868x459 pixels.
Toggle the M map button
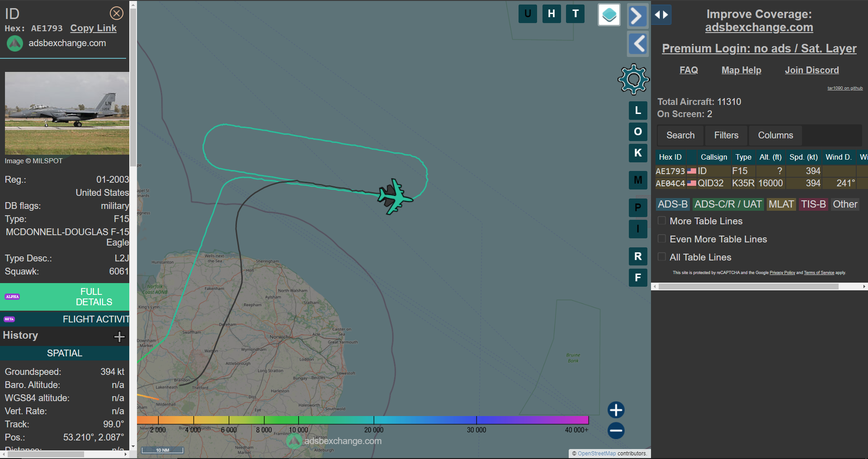click(x=638, y=180)
